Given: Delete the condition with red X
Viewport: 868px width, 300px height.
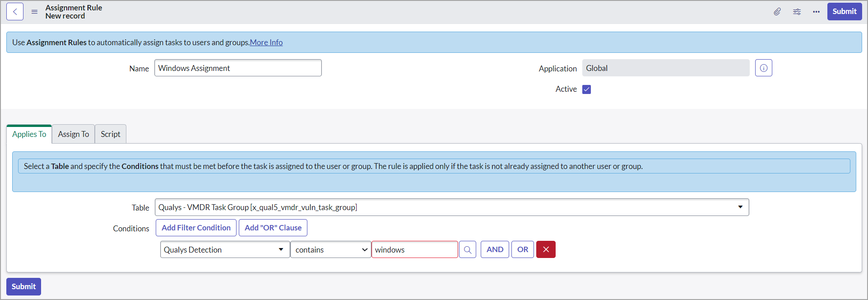Looking at the screenshot, I should (x=545, y=250).
